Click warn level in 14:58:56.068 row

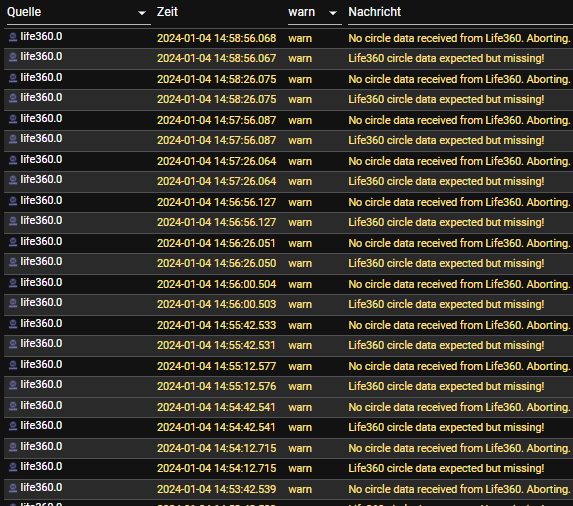(300, 39)
